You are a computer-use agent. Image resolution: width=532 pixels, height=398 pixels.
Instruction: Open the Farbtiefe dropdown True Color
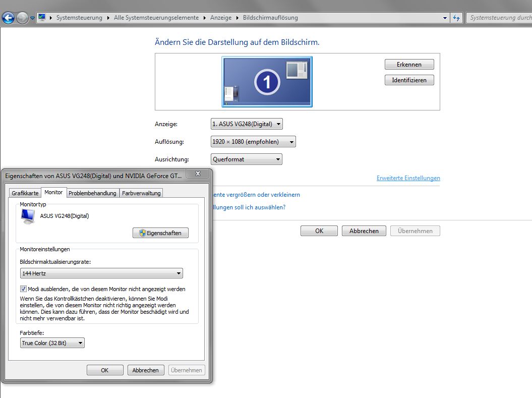[x=52, y=343]
